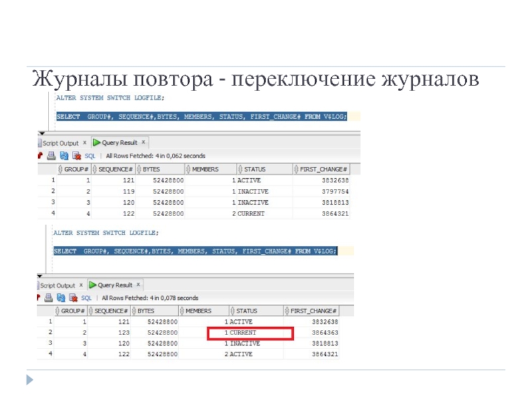532x399 pixels.
Task: Sort by SEQUENCE# column in lower result grid
Action: (x=109, y=311)
